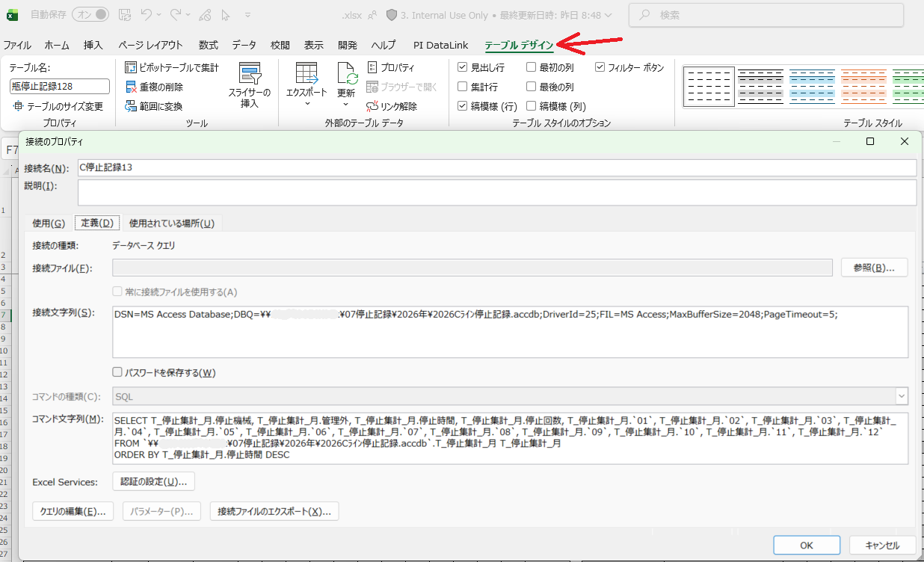Enable banded columns checkbox (縞模様 (列))
924x562 pixels.
tap(531, 106)
